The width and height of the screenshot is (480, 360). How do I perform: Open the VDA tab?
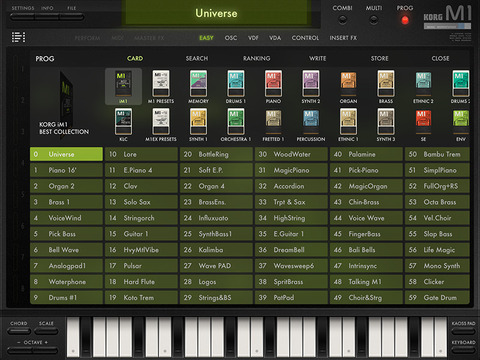[275, 38]
